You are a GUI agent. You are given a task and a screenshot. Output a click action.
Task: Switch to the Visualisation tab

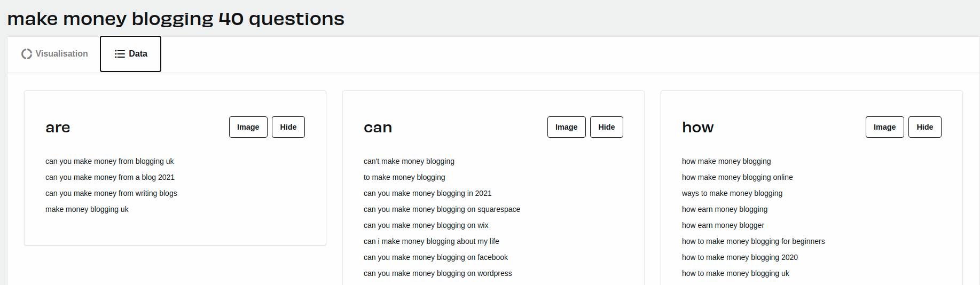[54, 54]
